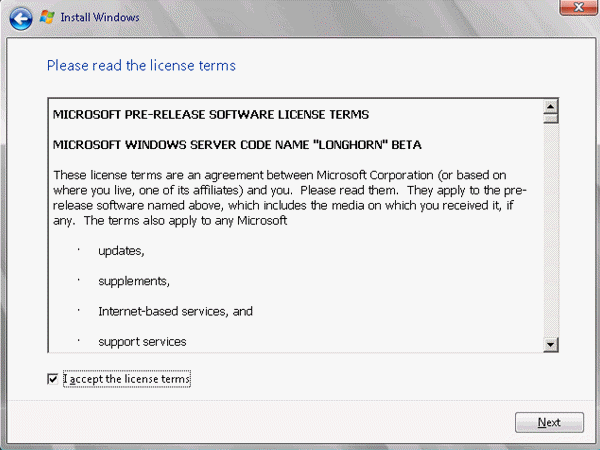This screenshot has height=450, width=600.
Task: Go back with the blue arrow button
Action: pyautogui.click(x=21, y=18)
